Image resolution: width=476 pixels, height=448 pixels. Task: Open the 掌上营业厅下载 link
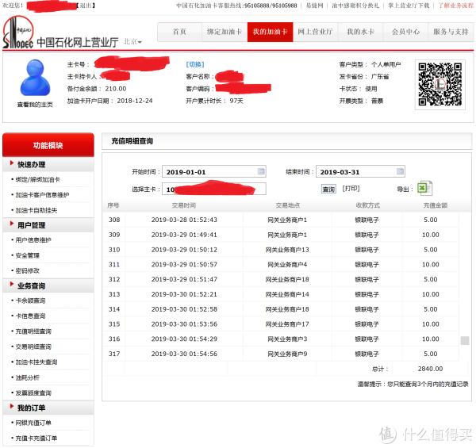coord(409,6)
